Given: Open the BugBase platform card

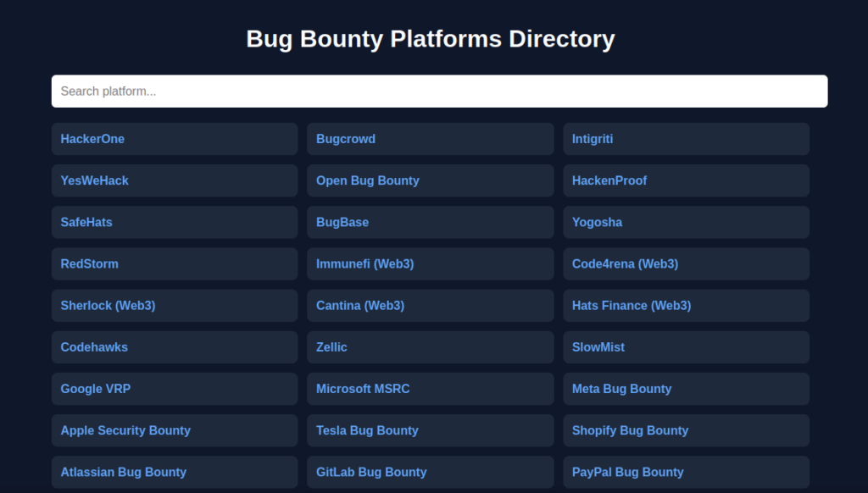Looking at the screenshot, I should click(342, 222).
